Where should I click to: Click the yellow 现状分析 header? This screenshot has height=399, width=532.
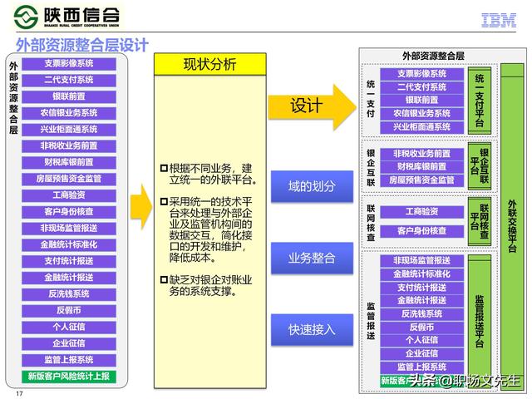(210, 64)
